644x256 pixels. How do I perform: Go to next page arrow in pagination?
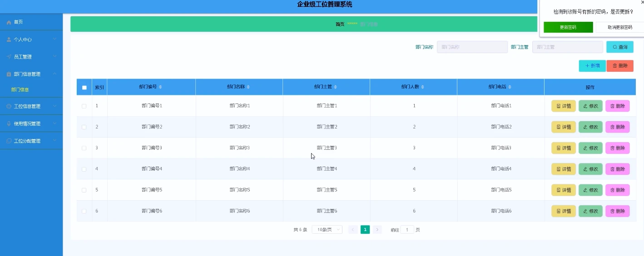tap(377, 230)
